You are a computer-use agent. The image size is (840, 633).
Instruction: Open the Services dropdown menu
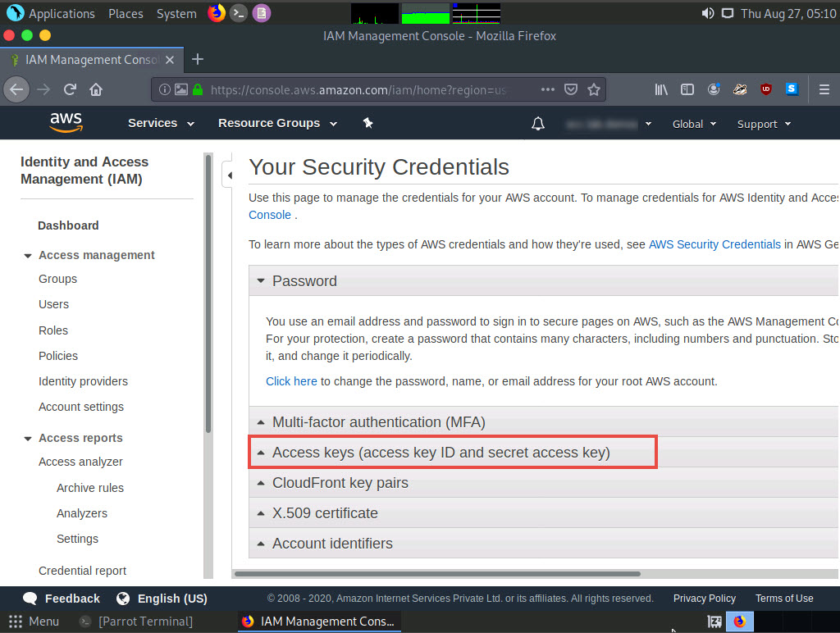(x=161, y=123)
